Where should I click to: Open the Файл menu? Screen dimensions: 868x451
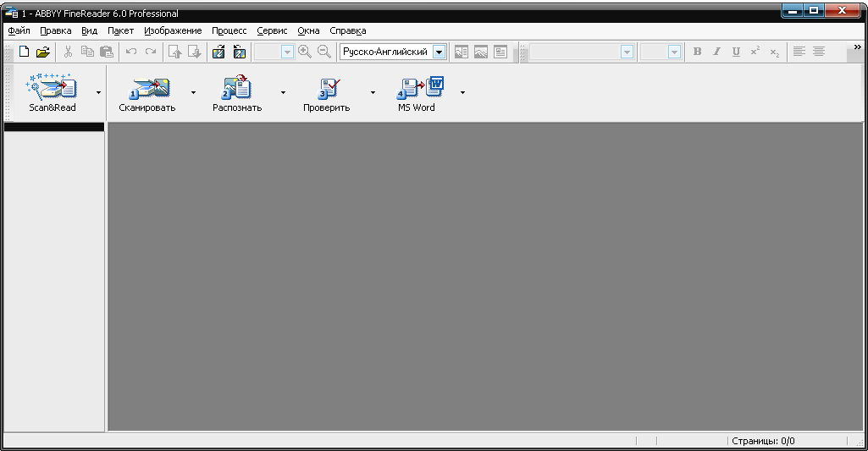click(19, 31)
